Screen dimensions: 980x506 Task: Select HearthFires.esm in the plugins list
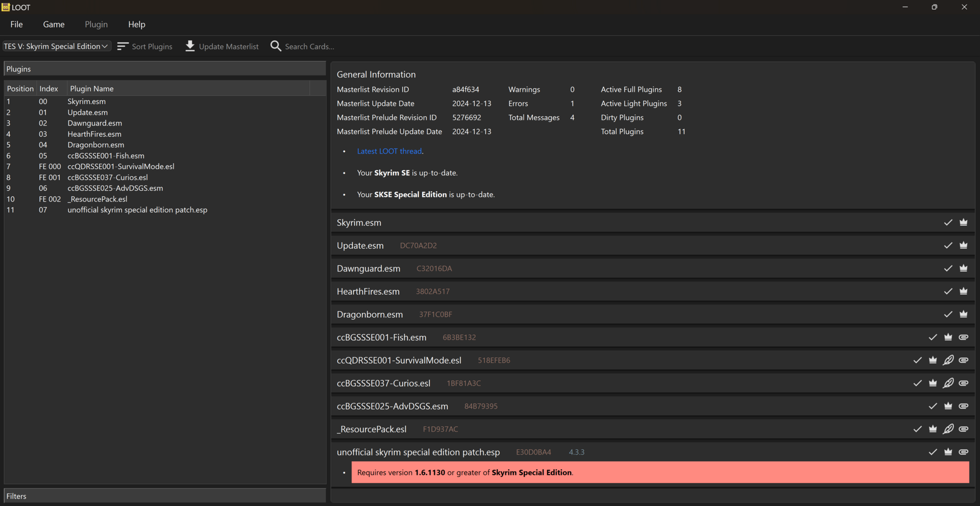[x=165, y=134]
